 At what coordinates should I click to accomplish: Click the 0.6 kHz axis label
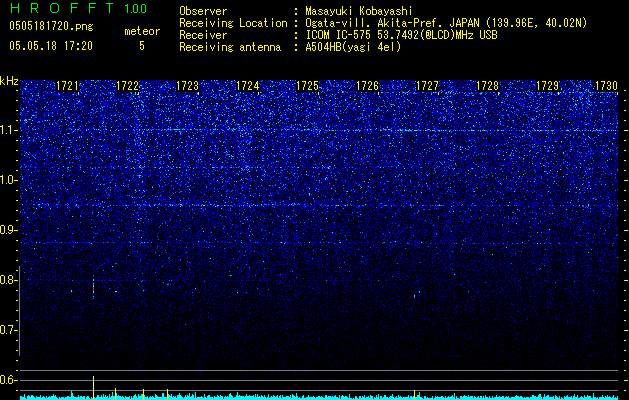(x=9, y=380)
